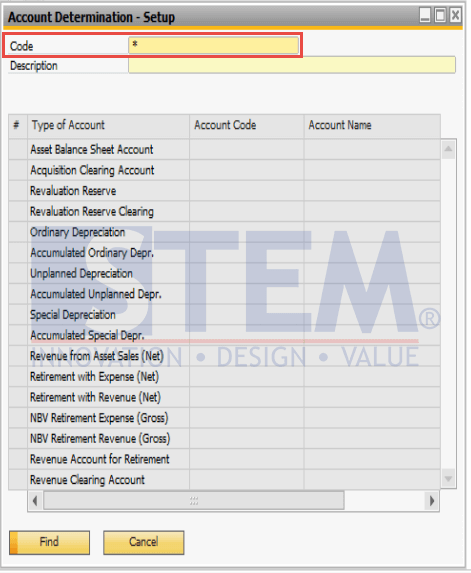The height and width of the screenshot is (573, 471).
Task: Select Retirement with Revenue (Net) row
Action: pyautogui.click(x=224, y=397)
